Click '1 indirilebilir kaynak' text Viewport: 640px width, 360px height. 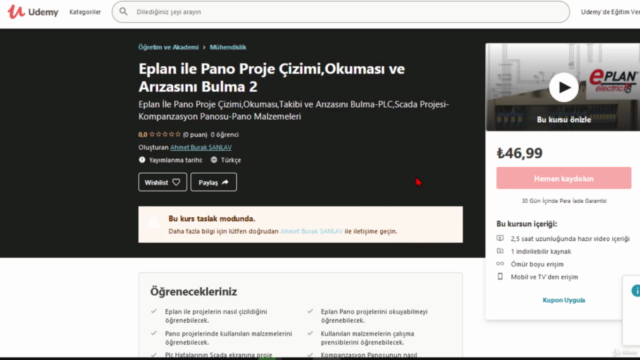(541, 251)
